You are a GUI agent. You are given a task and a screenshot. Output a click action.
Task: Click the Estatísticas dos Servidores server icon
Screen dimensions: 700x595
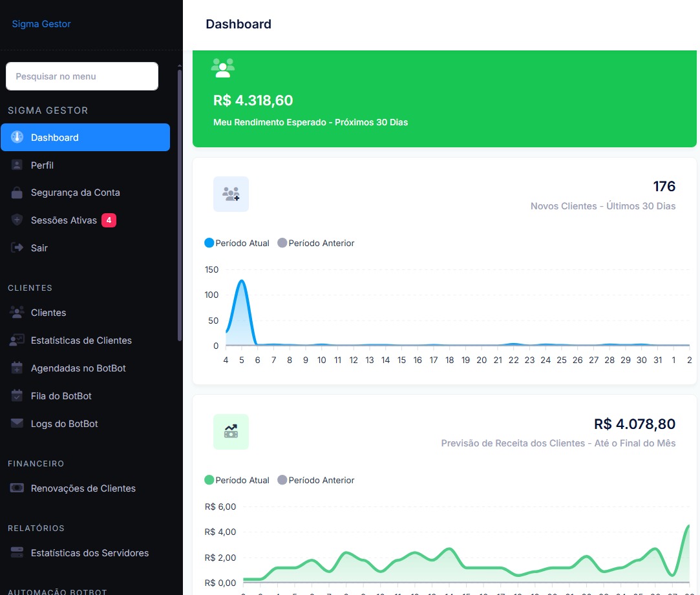tap(17, 553)
